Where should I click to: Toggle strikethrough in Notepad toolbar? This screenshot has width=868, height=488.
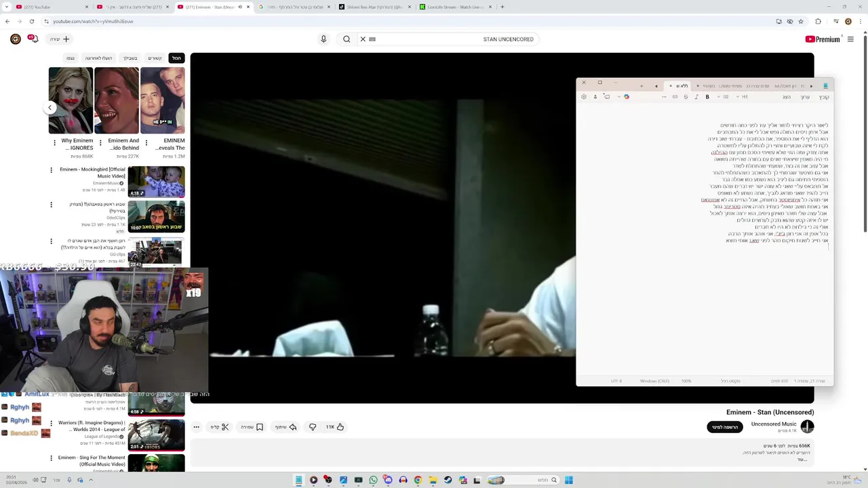[x=686, y=97]
